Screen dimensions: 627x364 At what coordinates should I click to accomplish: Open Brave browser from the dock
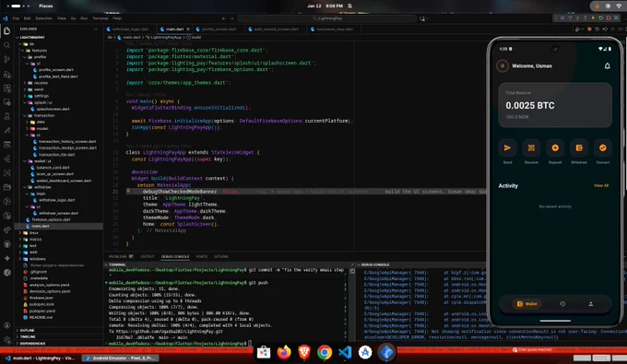pos(304,352)
